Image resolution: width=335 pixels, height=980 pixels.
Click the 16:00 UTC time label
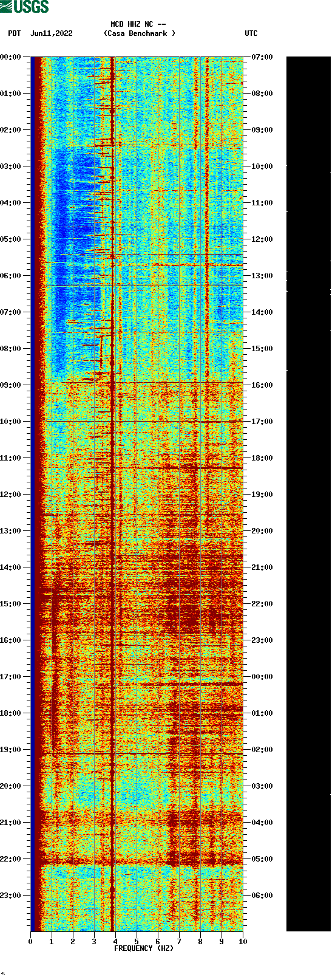tap(262, 385)
